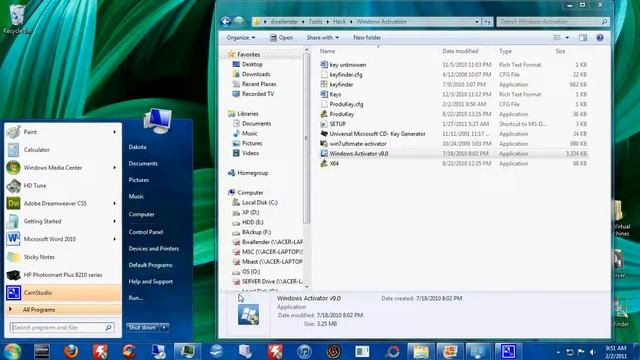The width and height of the screenshot is (640, 360).
Task: Click the HP Photosmart Plus B210 icon
Action: coord(13,275)
